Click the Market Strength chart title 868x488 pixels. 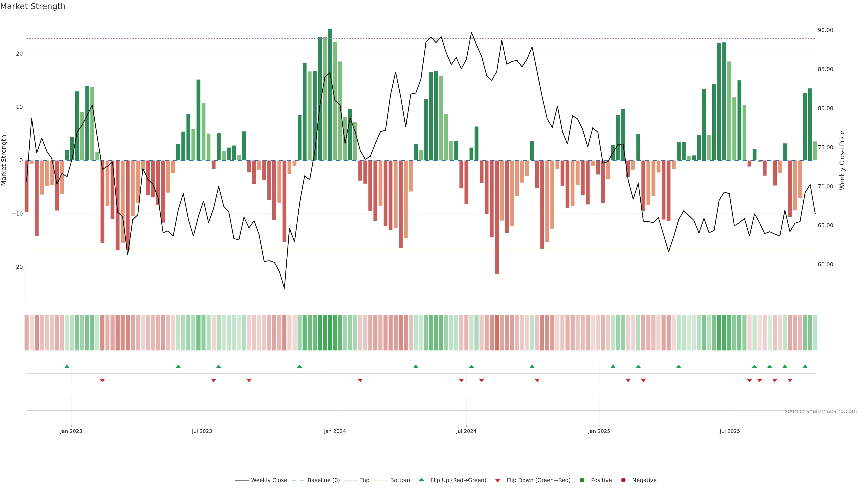(x=33, y=6)
